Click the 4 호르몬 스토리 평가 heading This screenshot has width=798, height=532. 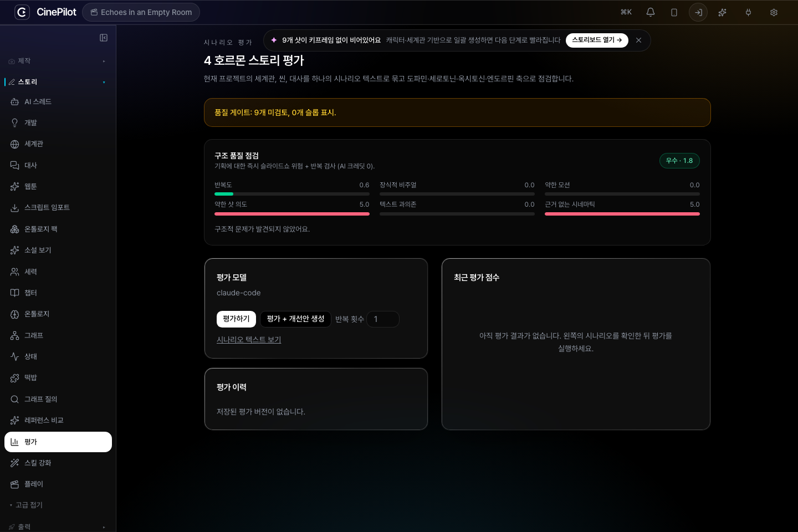[254, 60]
